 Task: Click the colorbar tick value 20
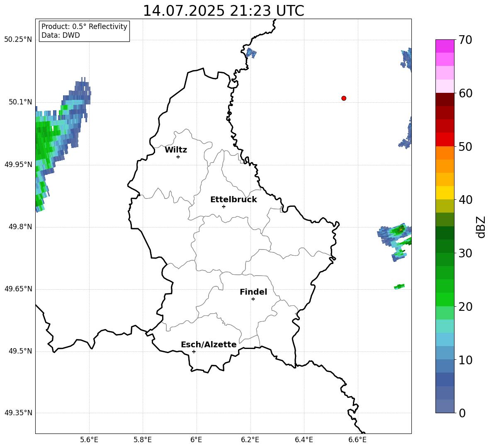pyautogui.click(x=465, y=306)
